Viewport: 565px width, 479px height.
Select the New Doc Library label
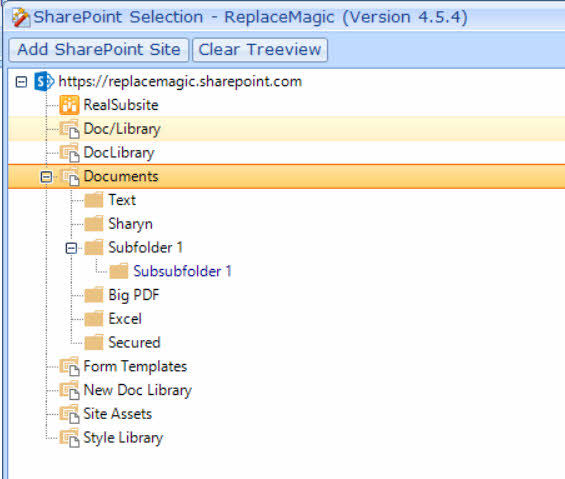138,391
